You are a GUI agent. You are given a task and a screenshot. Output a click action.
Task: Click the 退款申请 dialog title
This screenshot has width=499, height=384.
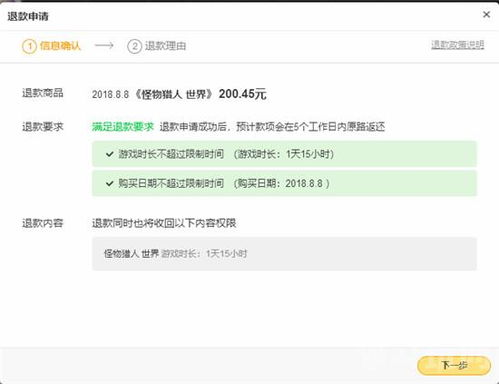coord(28,16)
